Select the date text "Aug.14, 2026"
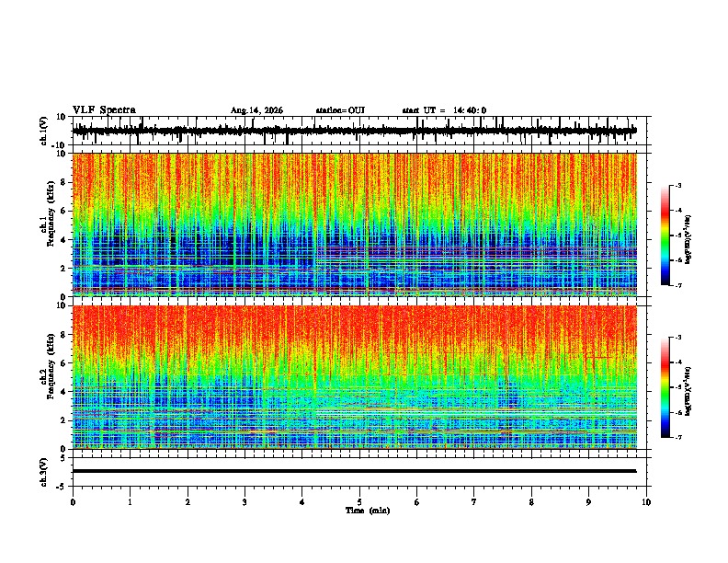Image resolution: width=728 pixels, height=563 pixels. click(256, 110)
